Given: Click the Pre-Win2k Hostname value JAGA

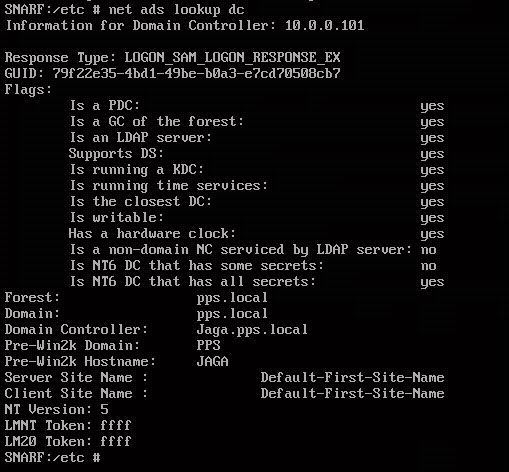Looking at the screenshot, I should click(x=212, y=361).
